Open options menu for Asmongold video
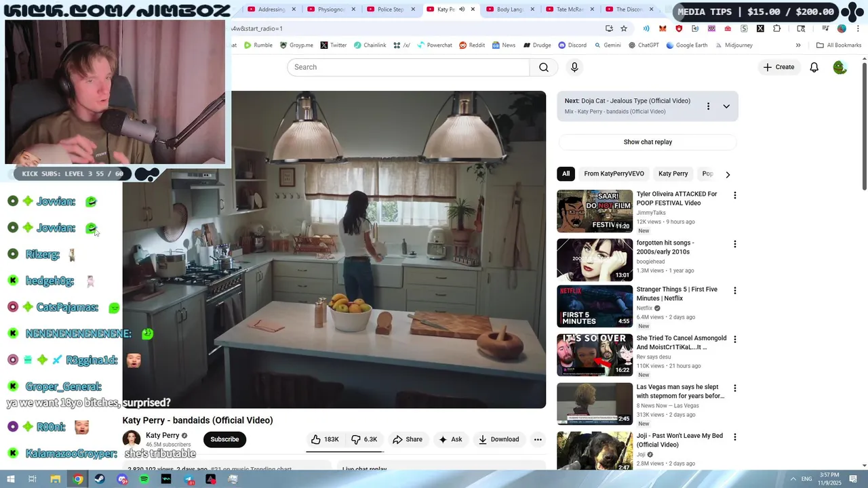Viewport: 868px width, 488px height. (734, 340)
